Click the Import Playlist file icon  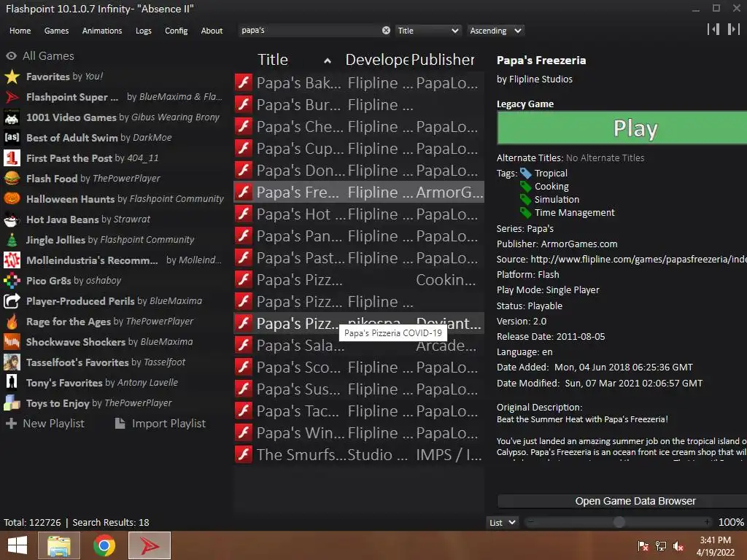click(120, 424)
